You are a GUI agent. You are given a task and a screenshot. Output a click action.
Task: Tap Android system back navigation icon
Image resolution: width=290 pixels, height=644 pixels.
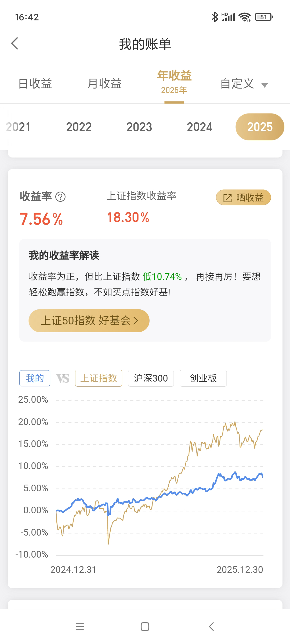click(x=211, y=626)
